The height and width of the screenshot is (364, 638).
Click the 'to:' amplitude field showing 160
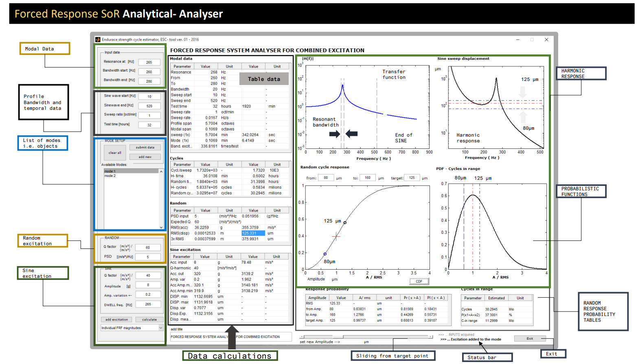pyautogui.click(x=368, y=178)
